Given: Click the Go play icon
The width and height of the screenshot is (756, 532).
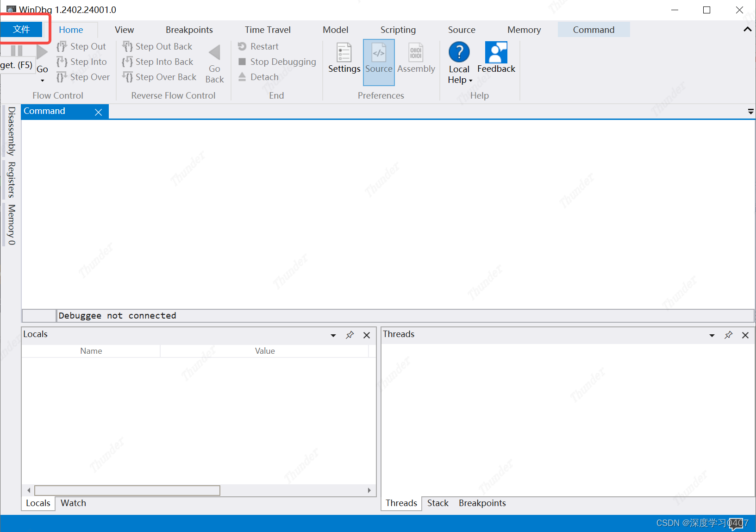Looking at the screenshot, I should pos(42,51).
